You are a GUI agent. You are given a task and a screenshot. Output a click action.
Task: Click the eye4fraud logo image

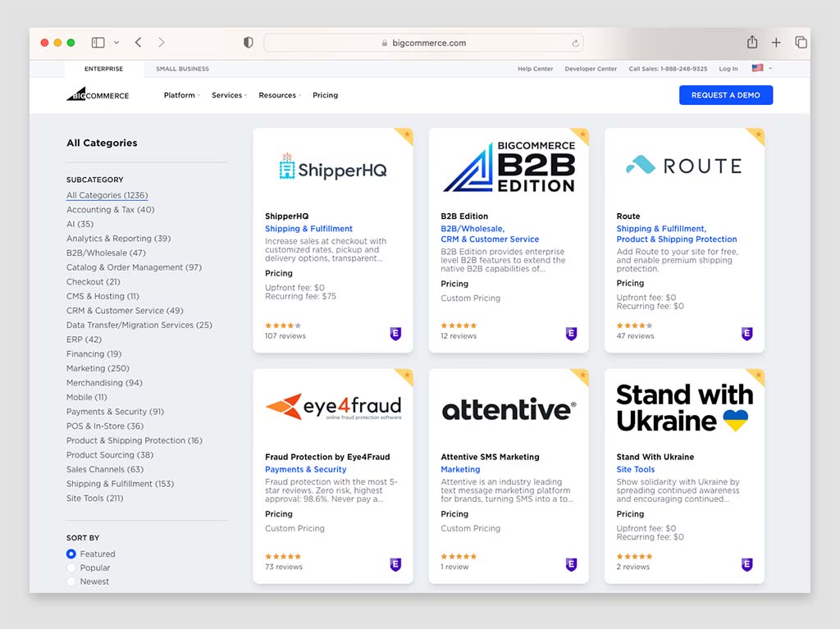(x=333, y=407)
